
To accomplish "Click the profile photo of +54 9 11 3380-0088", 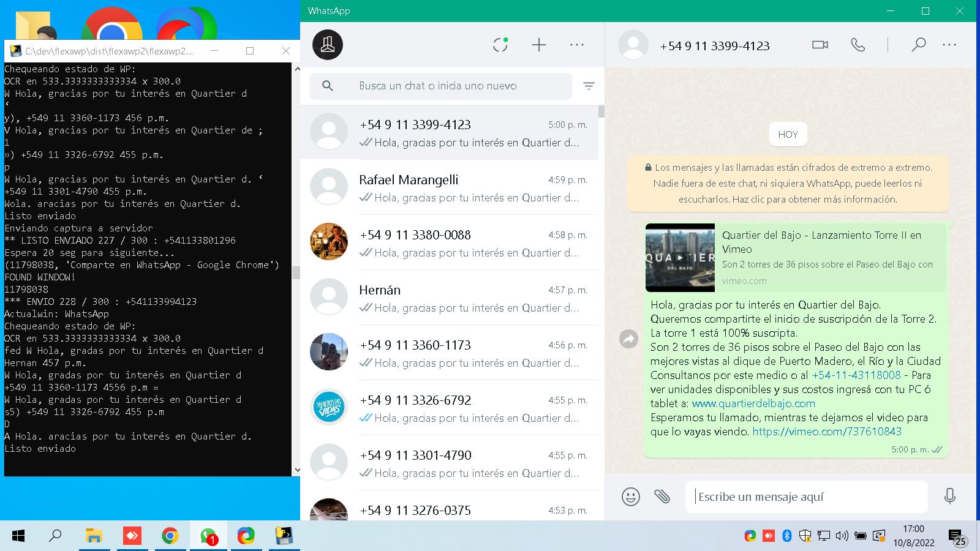I will tap(329, 242).
